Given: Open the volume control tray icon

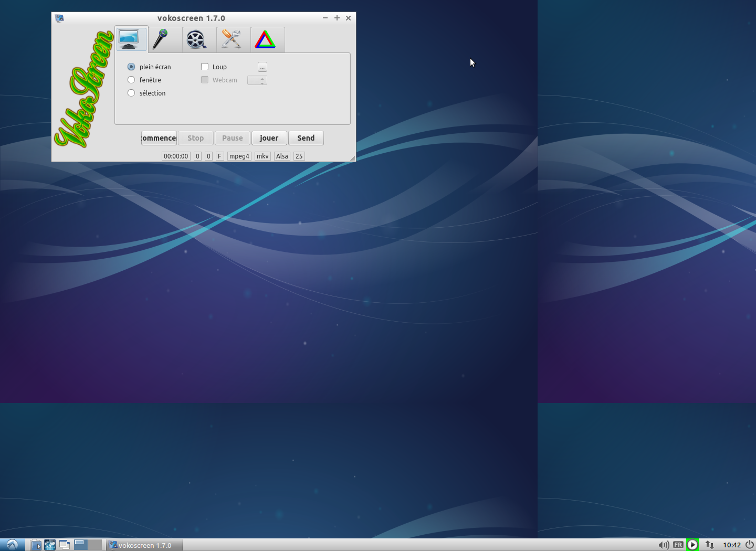Looking at the screenshot, I should pos(664,545).
